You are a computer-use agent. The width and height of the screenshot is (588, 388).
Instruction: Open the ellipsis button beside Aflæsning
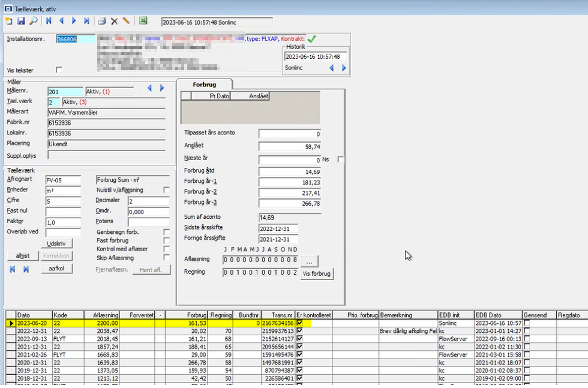click(x=310, y=261)
